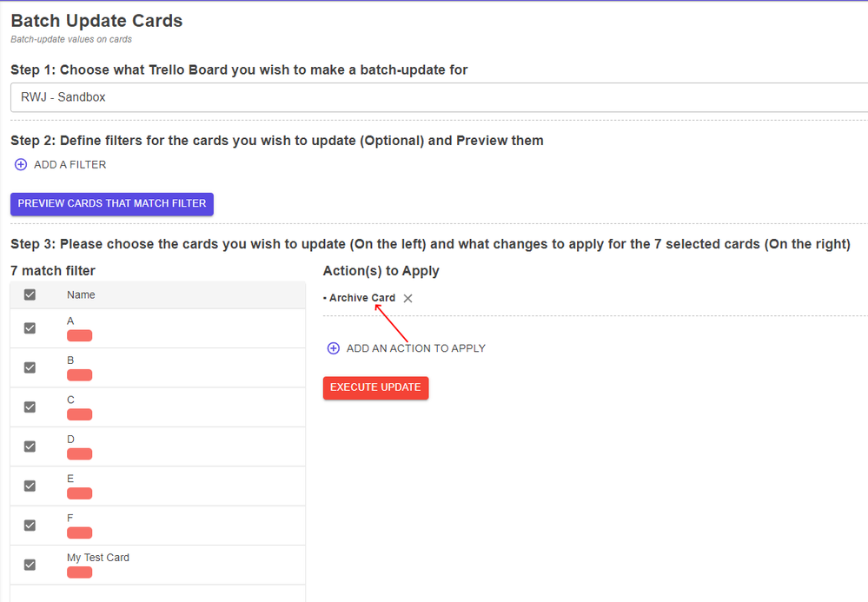Click the red label on card E
The width and height of the screenshot is (868, 602).
coord(80,493)
